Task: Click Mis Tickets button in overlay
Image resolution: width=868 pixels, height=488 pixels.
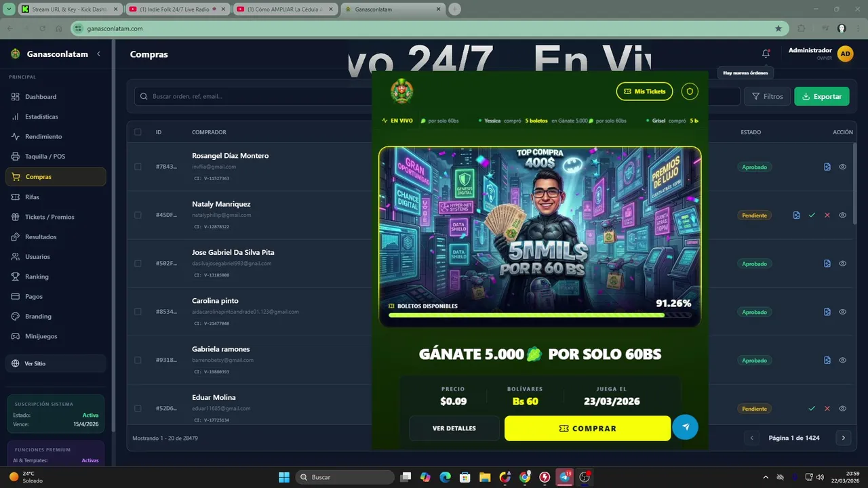Action: [x=644, y=91]
